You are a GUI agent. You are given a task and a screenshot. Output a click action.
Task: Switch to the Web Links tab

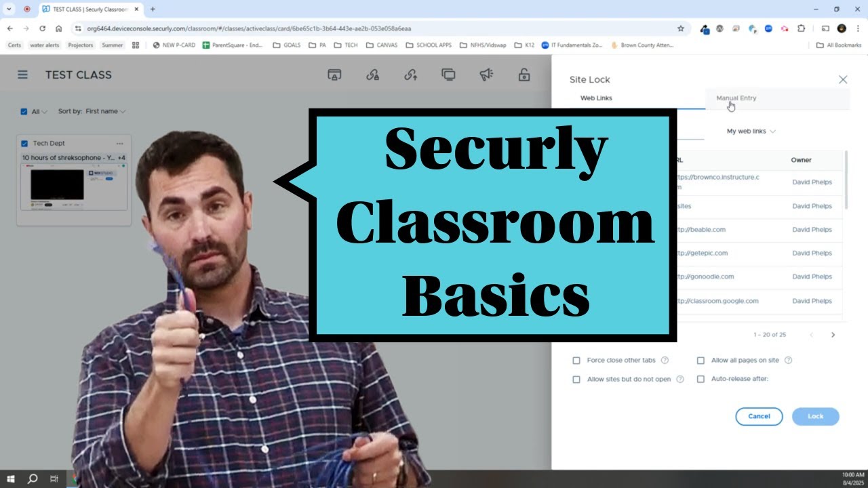point(596,98)
